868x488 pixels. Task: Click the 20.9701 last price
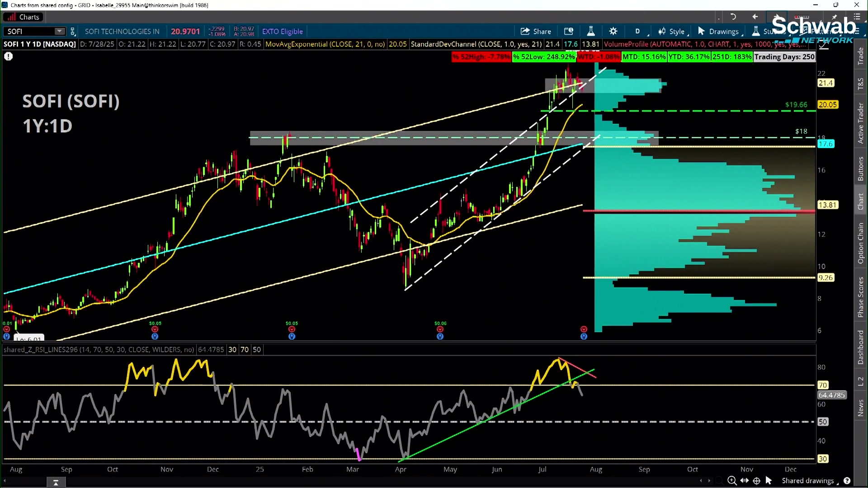(185, 31)
